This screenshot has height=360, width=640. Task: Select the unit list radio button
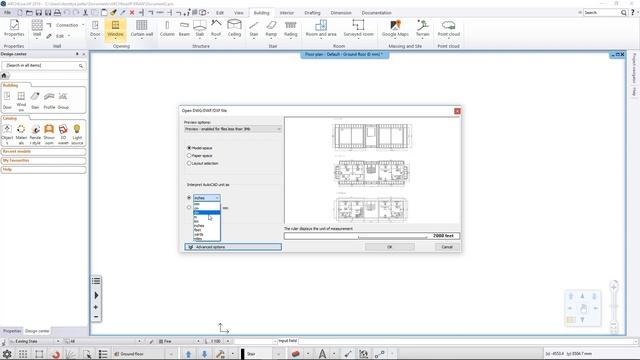(189, 198)
